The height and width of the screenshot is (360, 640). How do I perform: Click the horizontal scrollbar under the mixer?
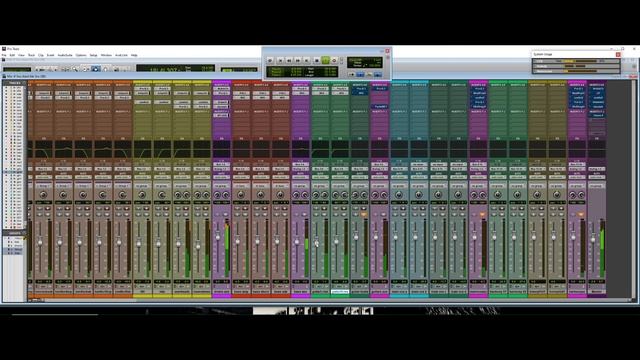tap(335, 300)
